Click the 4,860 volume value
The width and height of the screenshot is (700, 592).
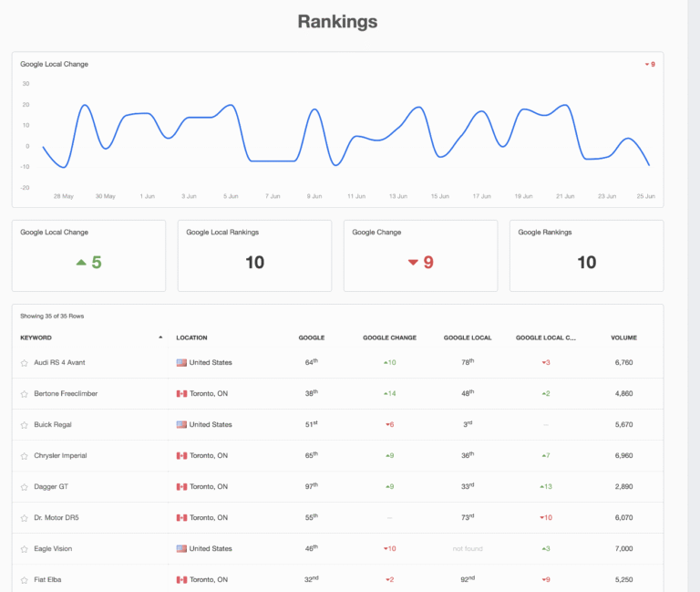pos(623,394)
